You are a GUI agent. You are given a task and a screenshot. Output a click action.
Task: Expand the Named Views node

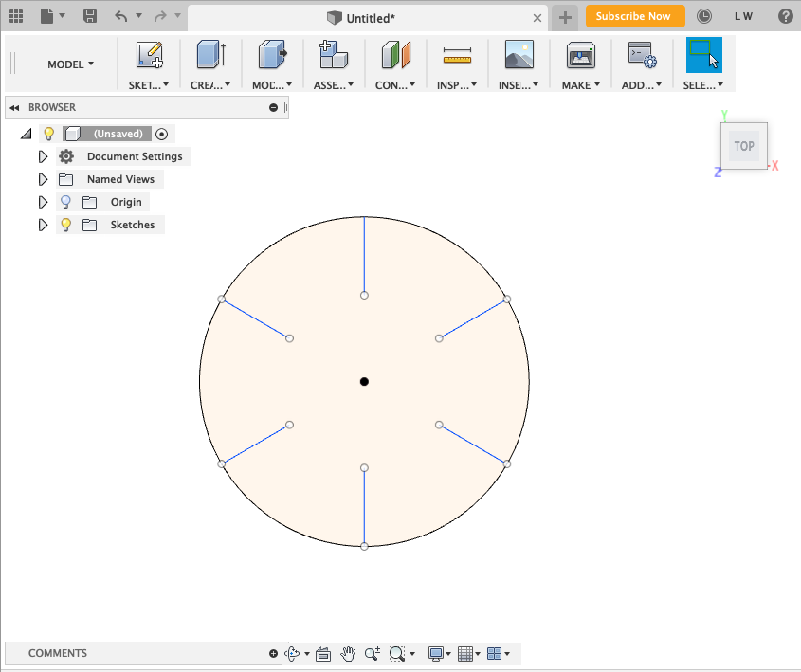(x=43, y=179)
